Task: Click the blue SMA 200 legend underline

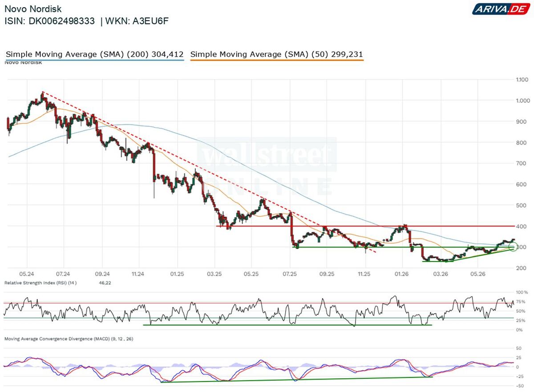Action: [x=95, y=60]
